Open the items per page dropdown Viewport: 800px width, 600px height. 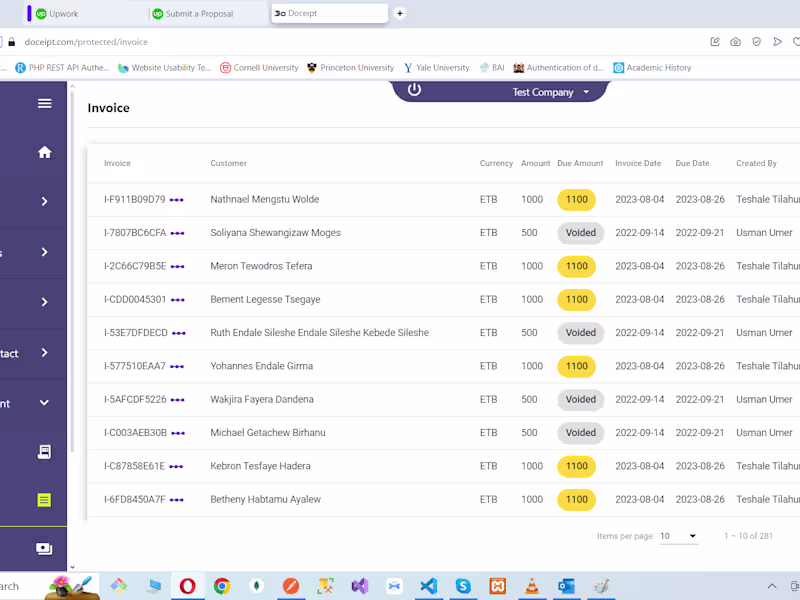coord(679,537)
